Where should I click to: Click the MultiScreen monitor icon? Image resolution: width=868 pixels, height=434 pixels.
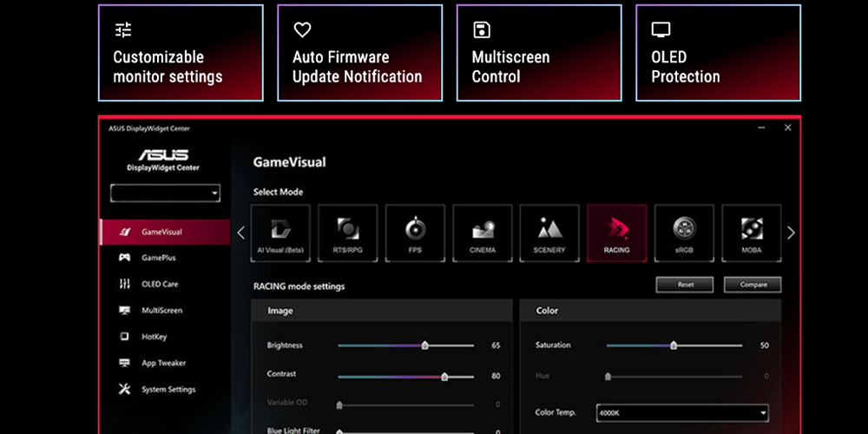click(x=124, y=310)
